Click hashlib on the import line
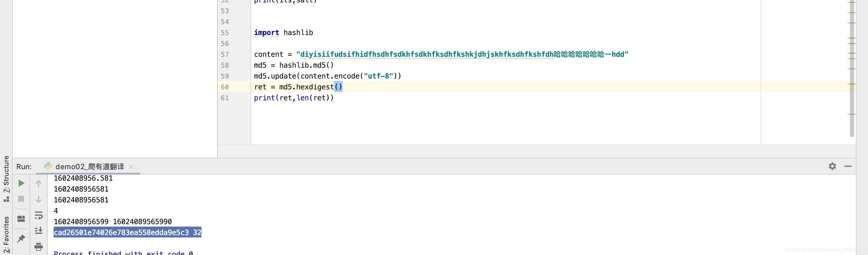The image size is (868, 255). click(x=298, y=33)
